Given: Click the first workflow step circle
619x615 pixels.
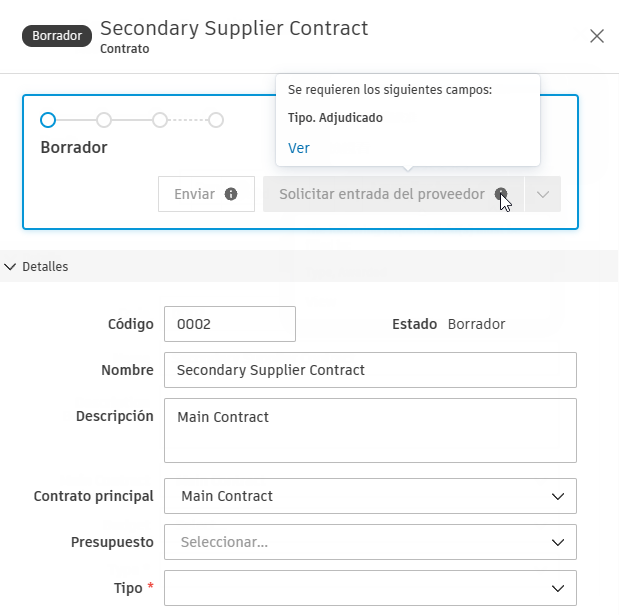Looking at the screenshot, I should pyautogui.click(x=48, y=120).
